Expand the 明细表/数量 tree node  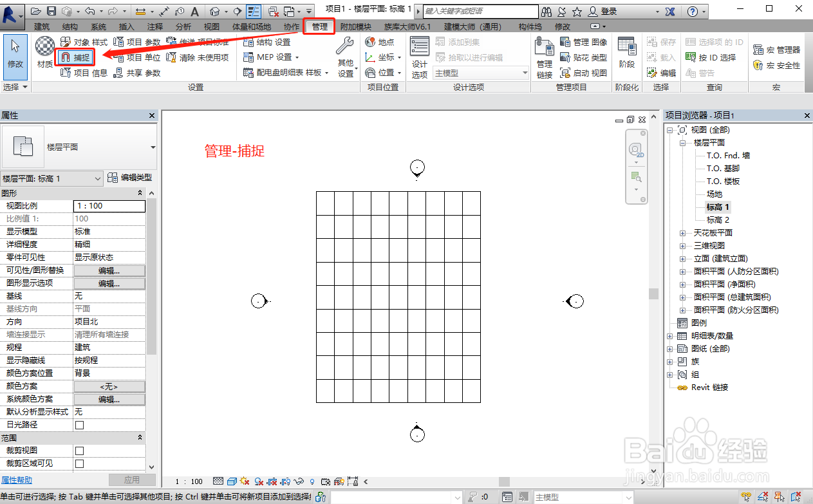(x=670, y=336)
